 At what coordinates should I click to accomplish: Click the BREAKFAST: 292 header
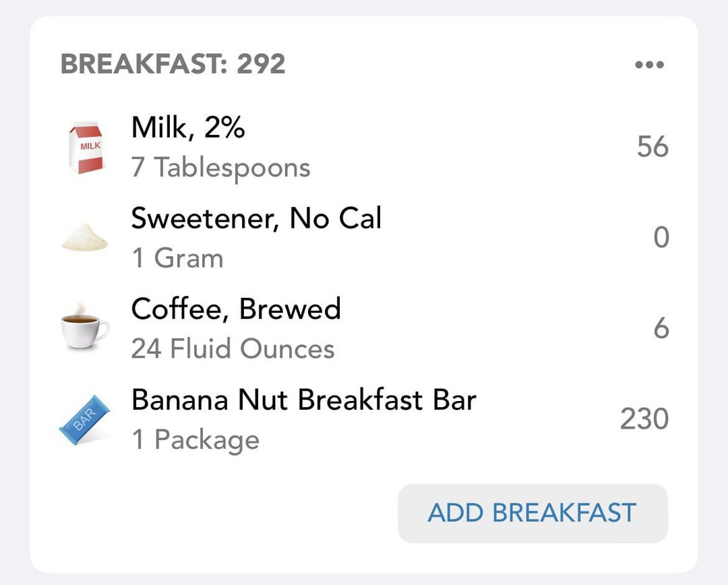(173, 64)
